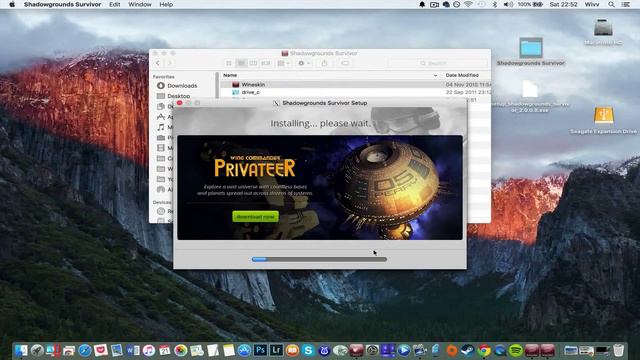Close the Shadowgrounds Survivor Setup window
Viewport: 640px width, 360px height.
pos(180,103)
